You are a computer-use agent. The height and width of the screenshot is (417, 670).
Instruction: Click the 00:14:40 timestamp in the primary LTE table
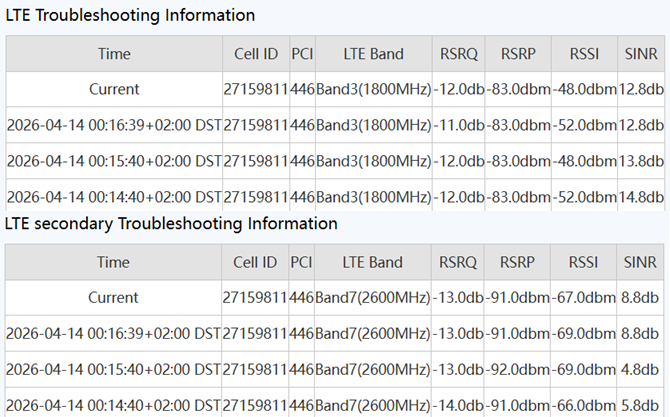click(x=114, y=197)
